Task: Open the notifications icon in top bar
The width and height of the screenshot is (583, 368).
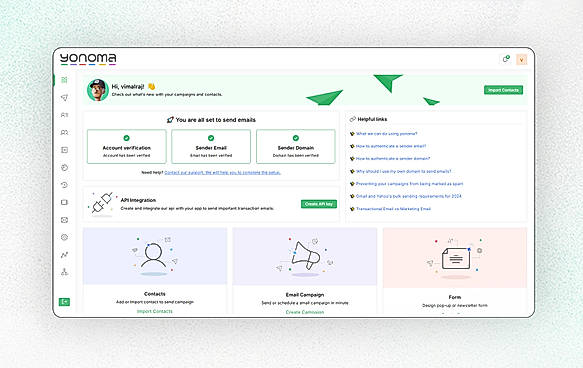Action: pos(506,59)
